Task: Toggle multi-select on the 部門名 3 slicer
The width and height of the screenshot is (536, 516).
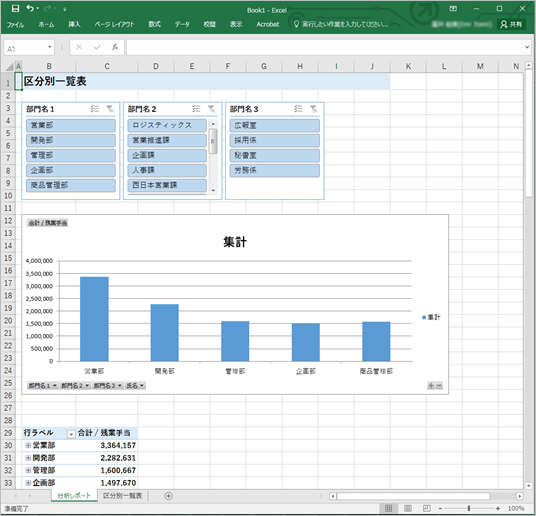Action: (x=298, y=109)
